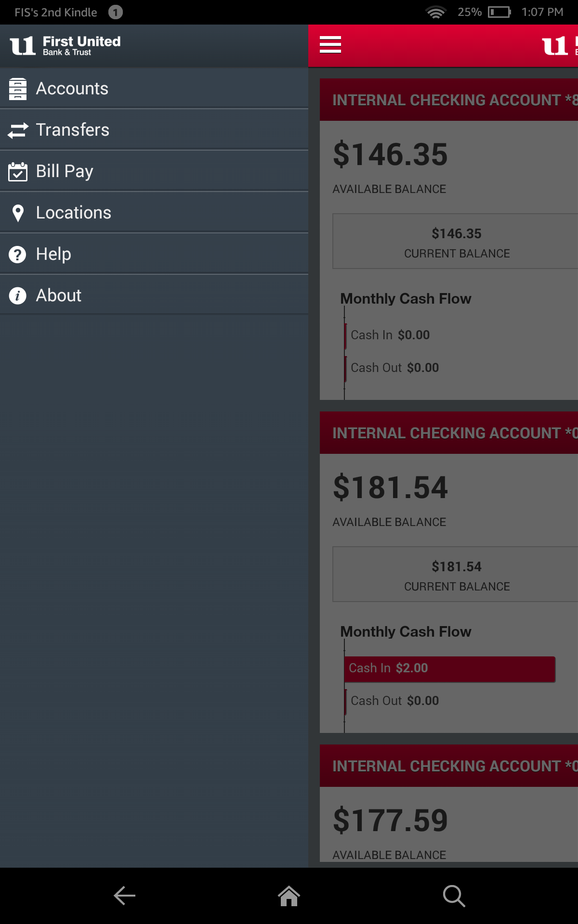
Task: Close the side menu via hamburger icon
Action: [330, 45]
